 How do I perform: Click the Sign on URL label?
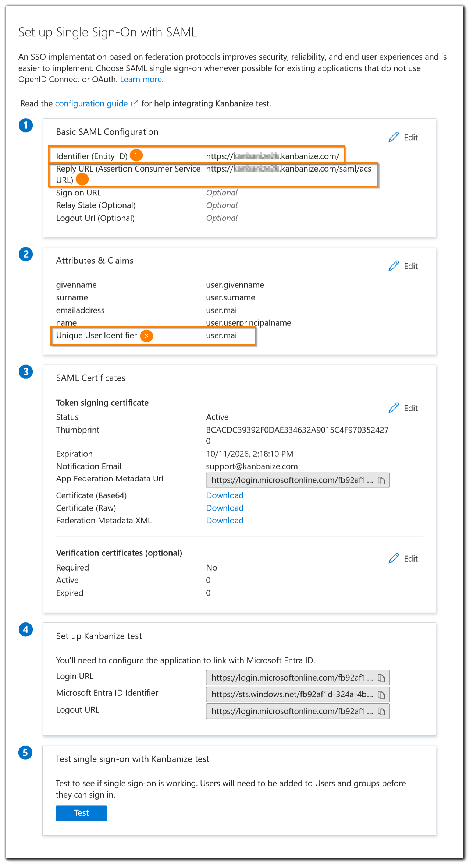pyautogui.click(x=78, y=193)
